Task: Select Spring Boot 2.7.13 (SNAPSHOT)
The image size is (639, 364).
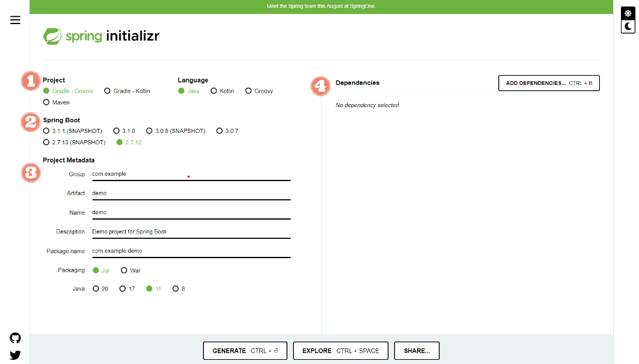Action: (x=74, y=142)
